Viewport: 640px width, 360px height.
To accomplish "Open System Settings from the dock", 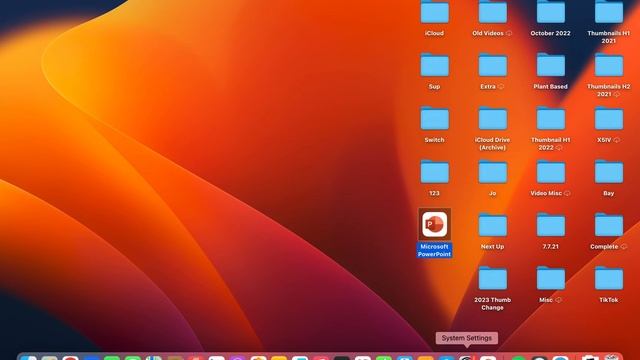I will click(x=467, y=358).
